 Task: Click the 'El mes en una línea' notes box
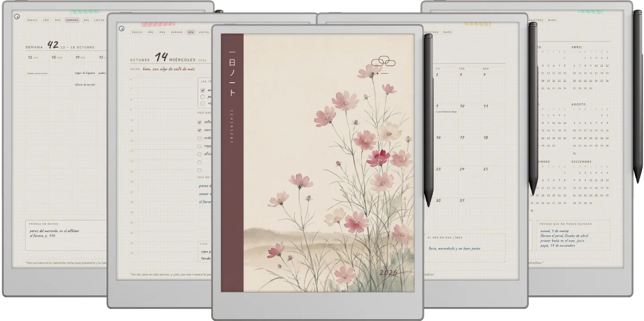click(x=465, y=247)
